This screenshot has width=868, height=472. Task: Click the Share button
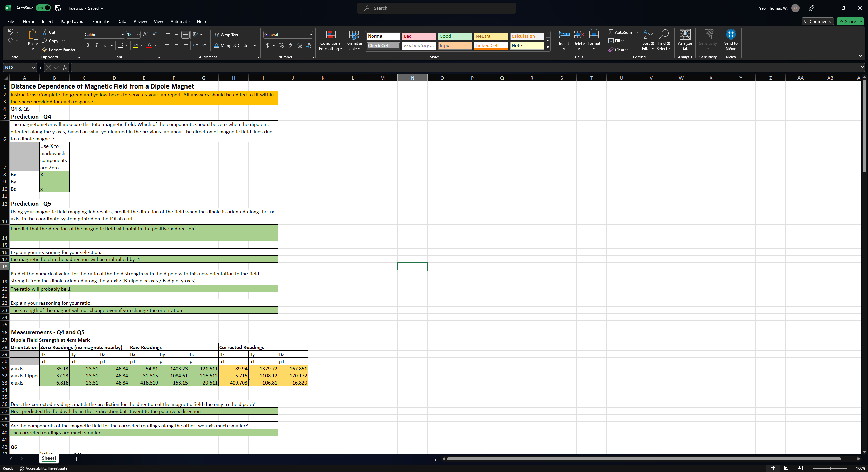pos(847,21)
